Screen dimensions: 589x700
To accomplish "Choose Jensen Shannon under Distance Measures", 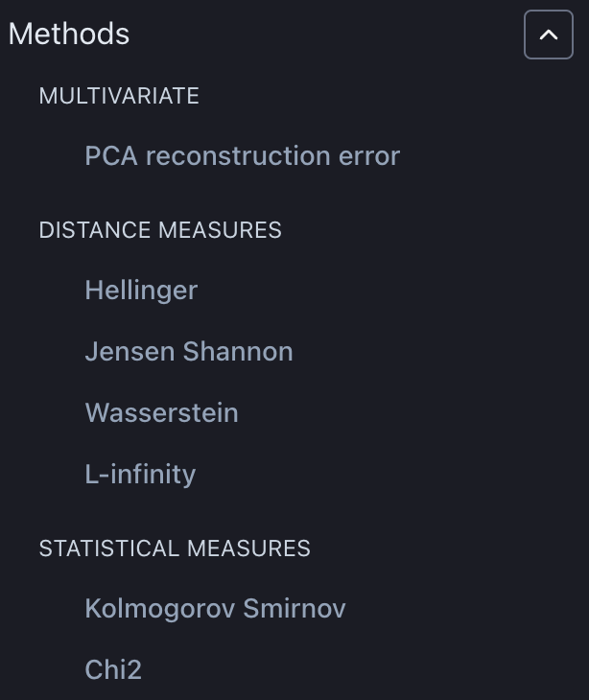I will tap(189, 351).
